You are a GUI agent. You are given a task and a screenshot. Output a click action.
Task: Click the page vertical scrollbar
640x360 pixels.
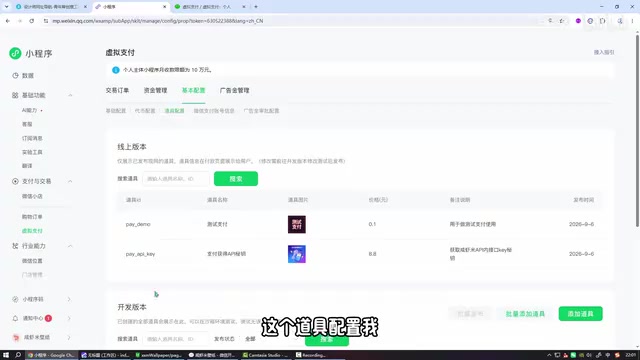pos(637,131)
